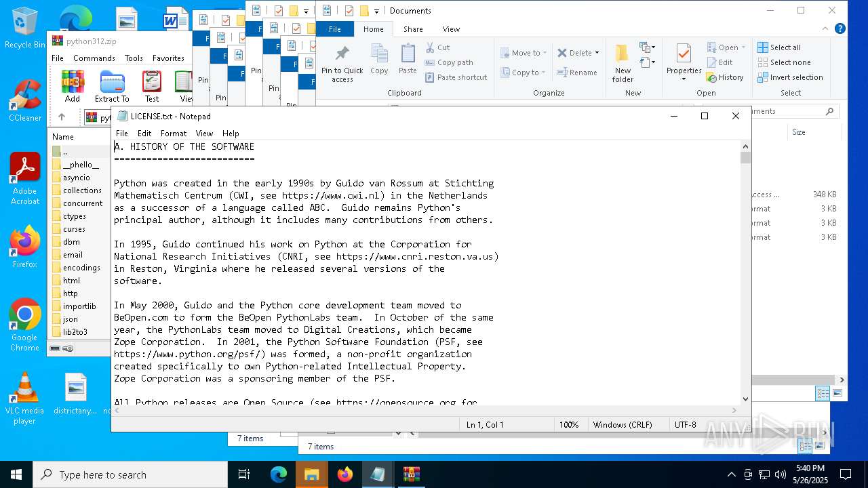The height and width of the screenshot is (488, 868).
Task: Open CCleaner desktop icon
Action: pyautogui.click(x=25, y=101)
